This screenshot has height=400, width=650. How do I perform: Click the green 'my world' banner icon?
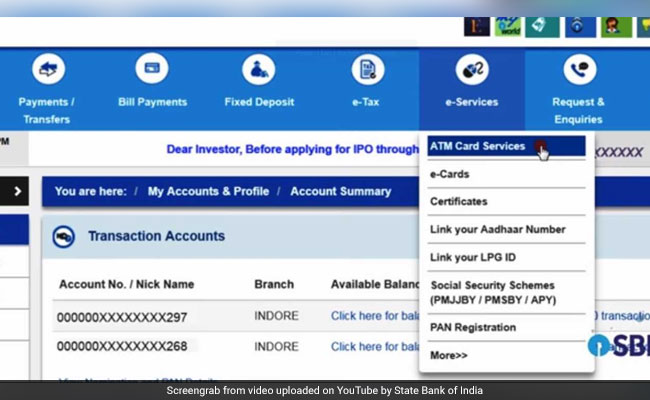coord(509,25)
